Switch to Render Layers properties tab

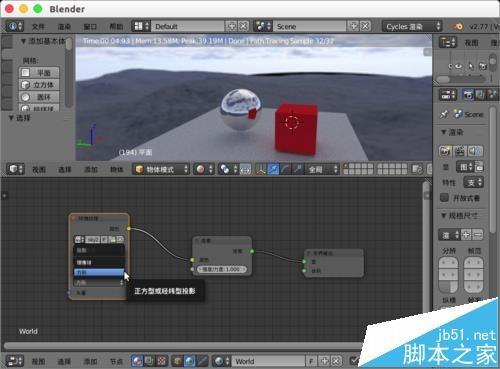[480, 95]
